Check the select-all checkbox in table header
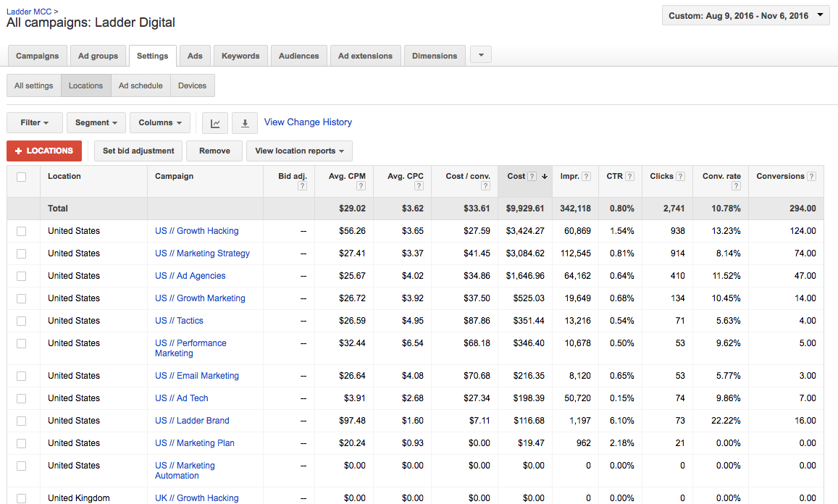The width and height of the screenshot is (838, 504). (21, 176)
